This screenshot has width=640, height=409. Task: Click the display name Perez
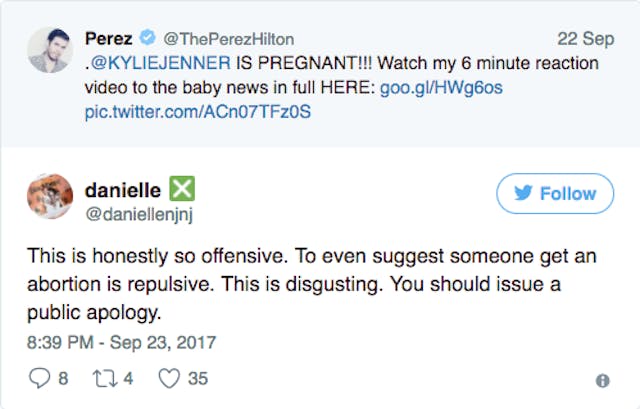pos(110,40)
